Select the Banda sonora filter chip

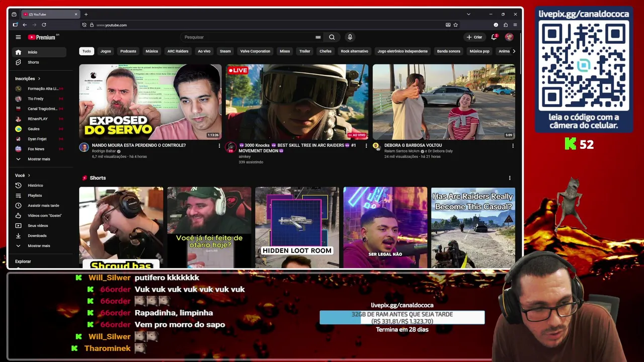click(x=449, y=51)
